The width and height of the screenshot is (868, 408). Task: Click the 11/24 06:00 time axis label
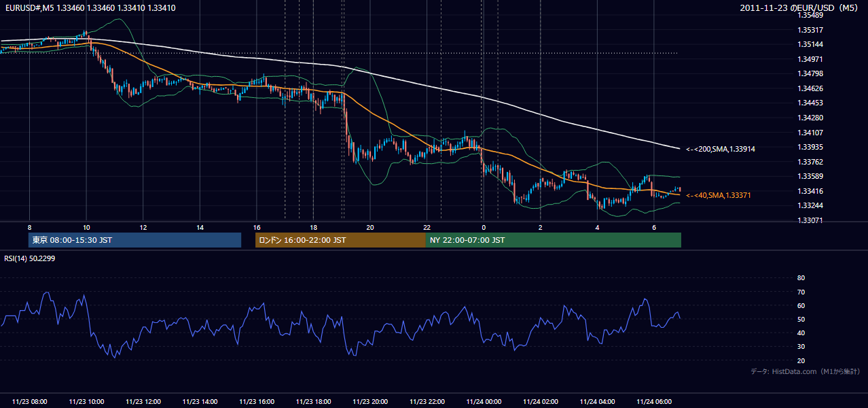[654, 402]
